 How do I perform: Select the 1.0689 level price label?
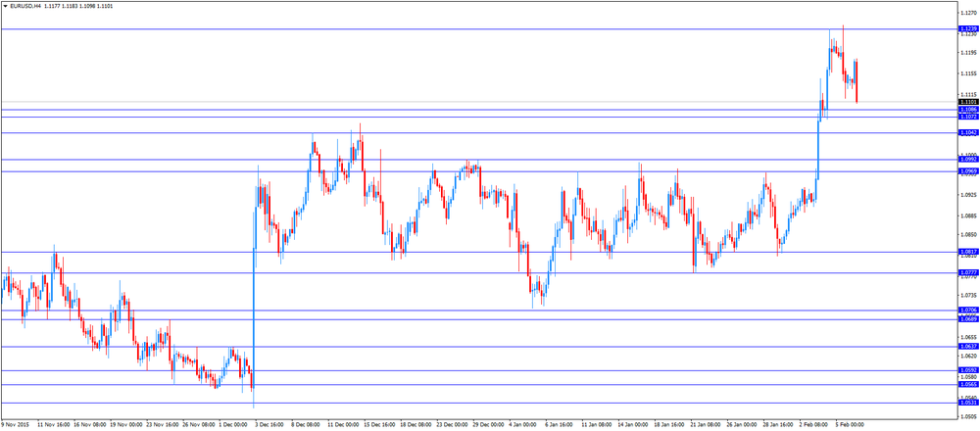pyautogui.click(x=968, y=319)
